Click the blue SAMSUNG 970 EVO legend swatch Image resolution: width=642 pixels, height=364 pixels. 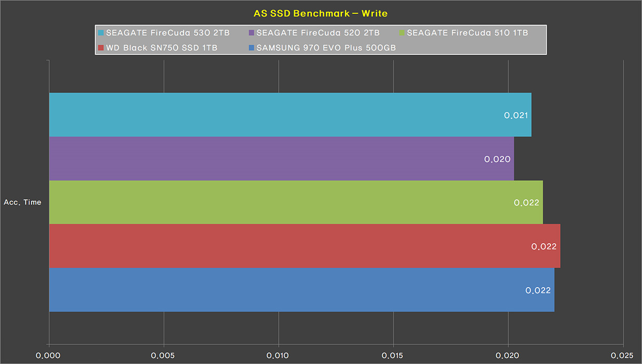(x=251, y=48)
